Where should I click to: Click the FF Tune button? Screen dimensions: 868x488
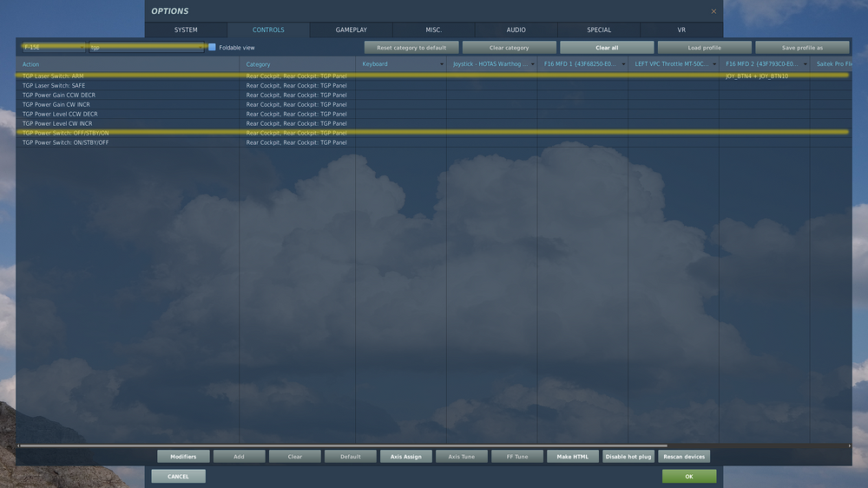pyautogui.click(x=517, y=457)
